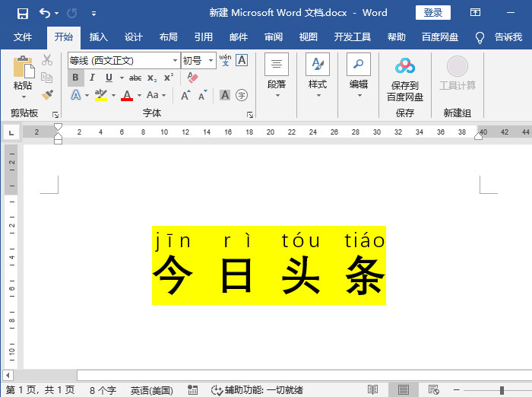Click 辅助功能 accessibility checker status

(x=257, y=390)
